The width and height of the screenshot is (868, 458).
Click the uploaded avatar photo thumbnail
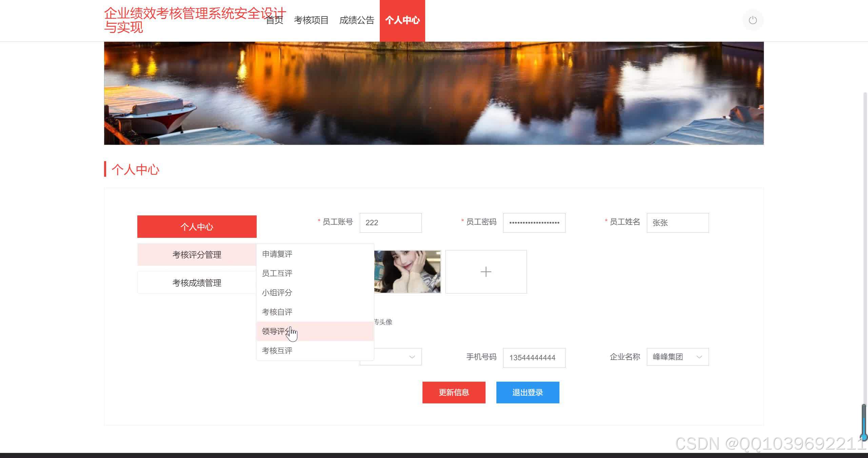coord(407,272)
